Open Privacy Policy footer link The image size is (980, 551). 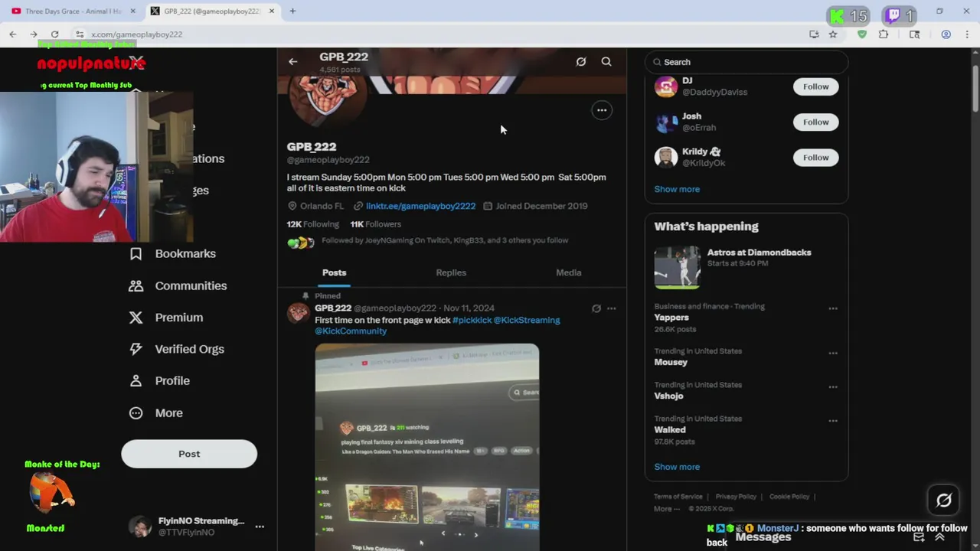[736, 497]
